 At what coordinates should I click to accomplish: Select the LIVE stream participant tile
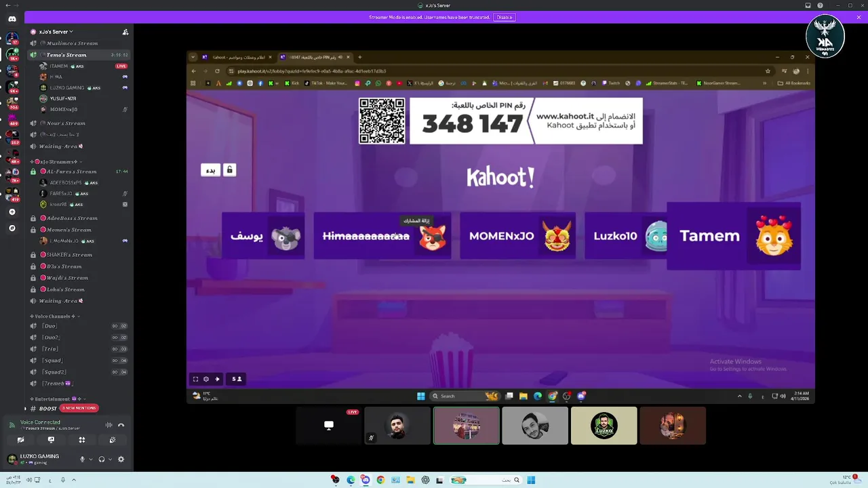click(328, 426)
